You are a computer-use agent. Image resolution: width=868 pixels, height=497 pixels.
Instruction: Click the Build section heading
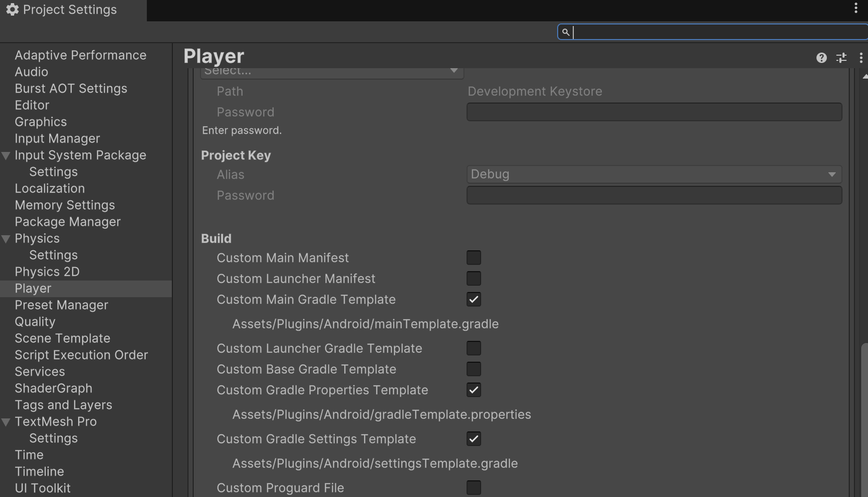(216, 238)
